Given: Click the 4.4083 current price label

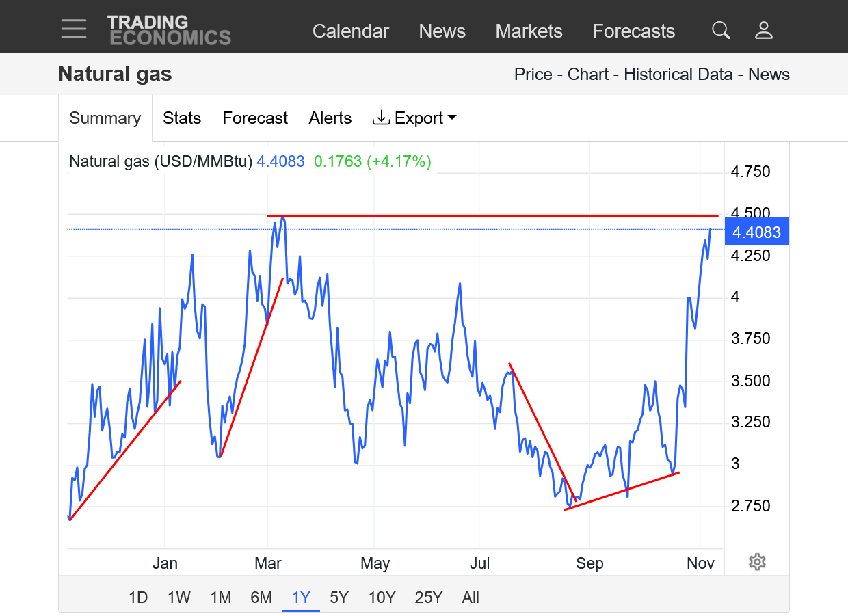Looking at the screenshot, I should pyautogui.click(x=756, y=232).
